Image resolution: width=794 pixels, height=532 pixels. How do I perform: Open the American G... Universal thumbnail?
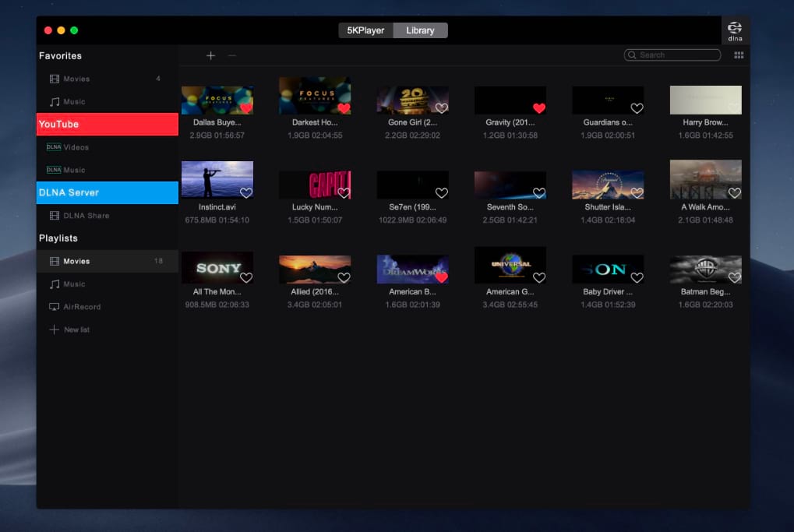(510, 266)
